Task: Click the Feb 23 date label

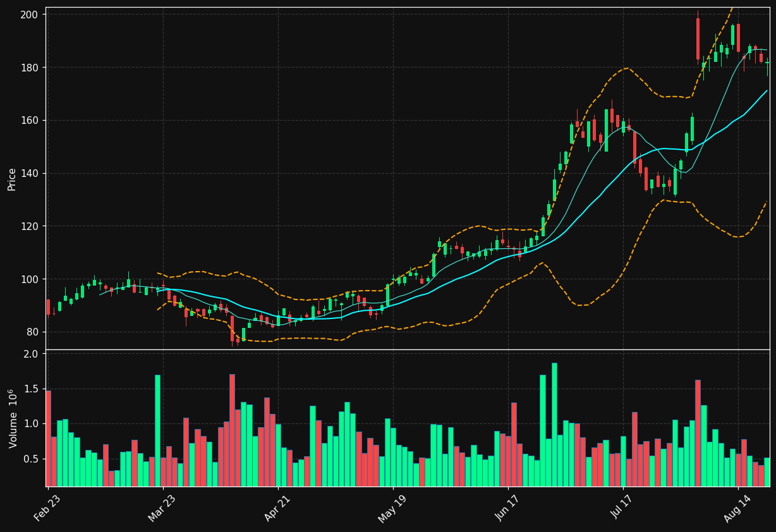Action: pyautogui.click(x=48, y=507)
